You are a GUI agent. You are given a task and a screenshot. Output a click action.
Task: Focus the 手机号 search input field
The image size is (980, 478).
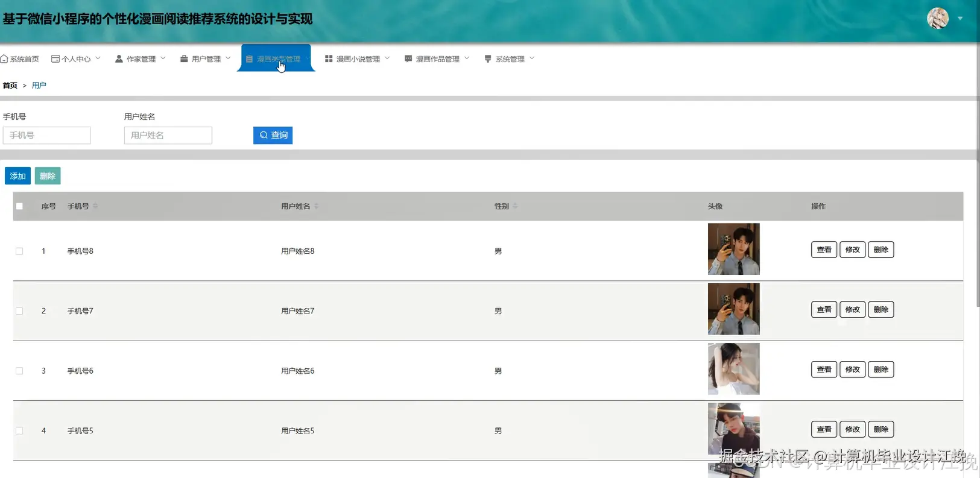(46, 136)
